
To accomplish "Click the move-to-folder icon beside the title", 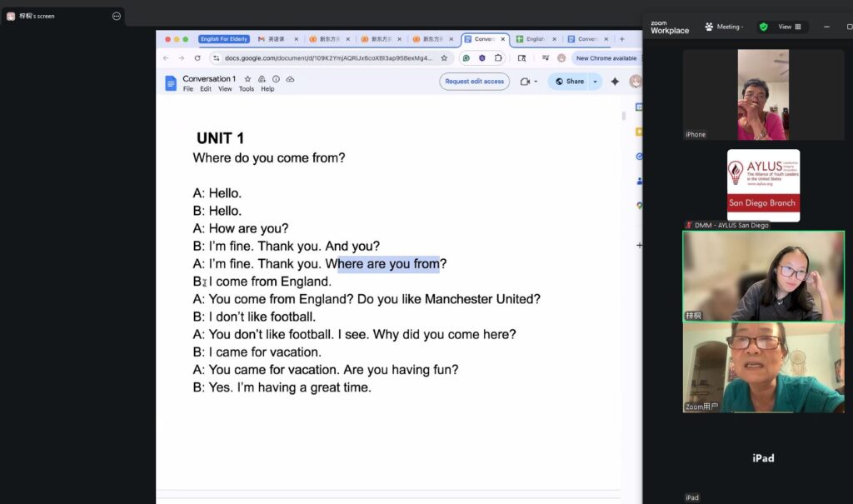I will click(x=262, y=79).
